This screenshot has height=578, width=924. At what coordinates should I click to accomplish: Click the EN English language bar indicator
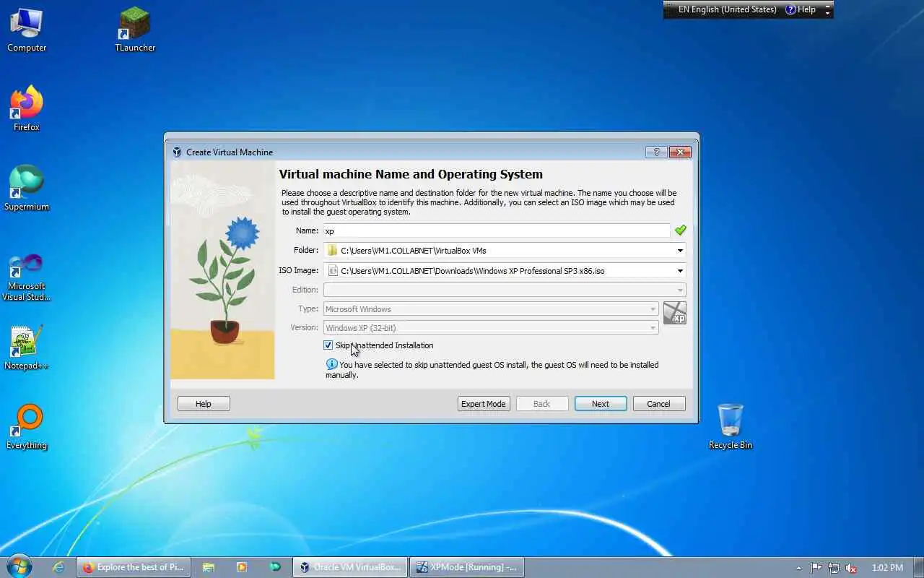[728, 9]
